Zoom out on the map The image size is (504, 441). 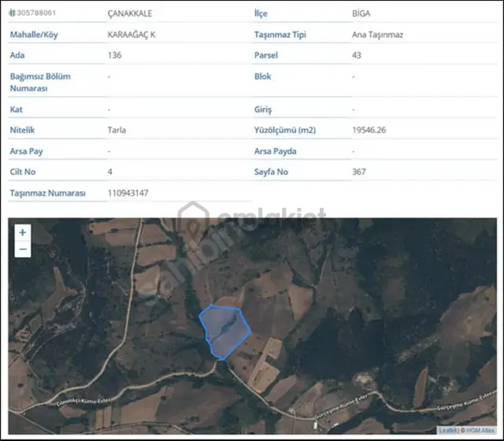point(23,249)
